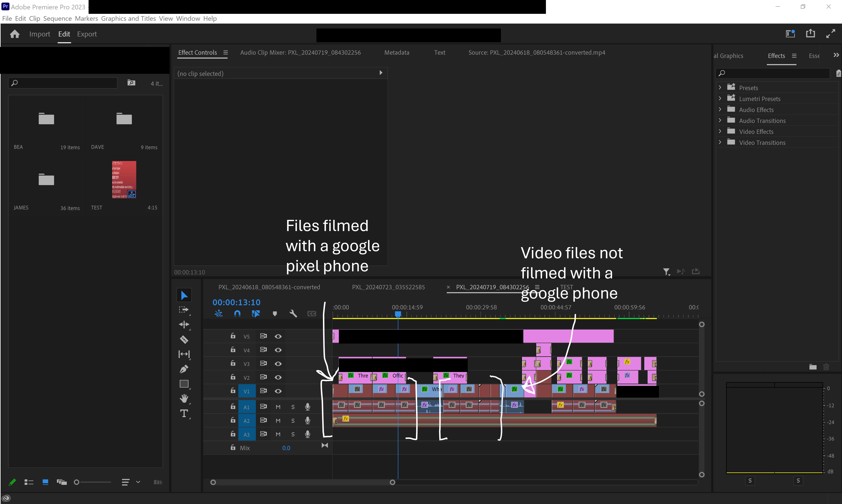Image resolution: width=842 pixels, height=504 pixels.
Task: Select the Razor tool
Action: [x=184, y=339]
